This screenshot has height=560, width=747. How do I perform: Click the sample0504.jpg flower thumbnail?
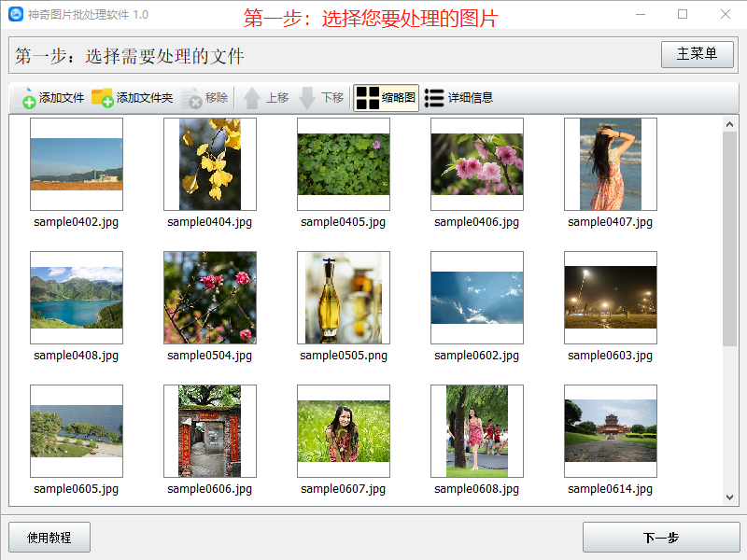point(209,298)
